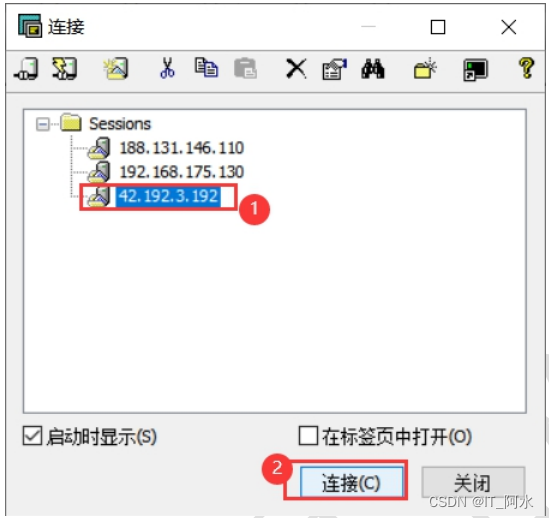This screenshot has width=549, height=518.
Task: Click the Find binoculars icon
Action: click(373, 69)
